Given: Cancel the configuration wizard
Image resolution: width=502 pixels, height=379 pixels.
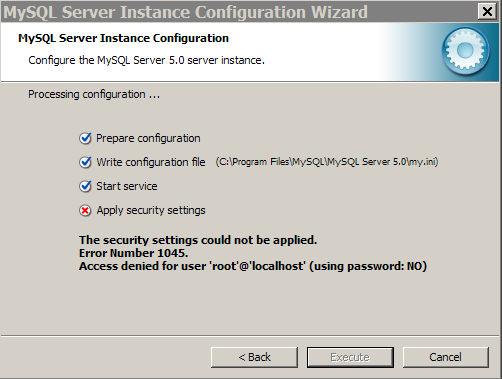Looking at the screenshot, I should [x=446, y=357].
